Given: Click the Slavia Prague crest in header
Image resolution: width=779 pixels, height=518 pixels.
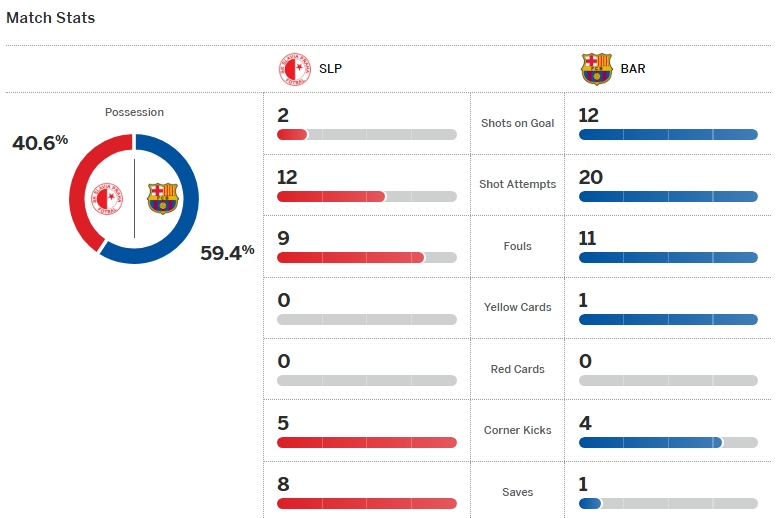Looking at the screenshot, I should [295, 69].
